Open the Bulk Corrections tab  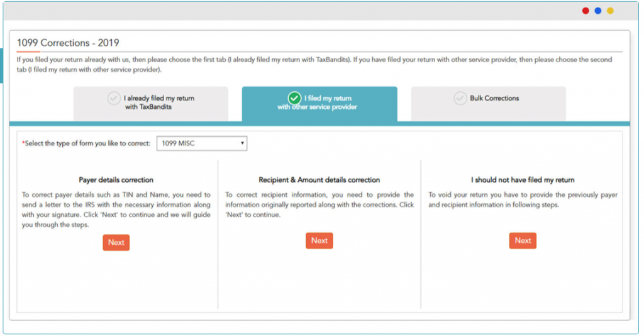tap(488, 103)
